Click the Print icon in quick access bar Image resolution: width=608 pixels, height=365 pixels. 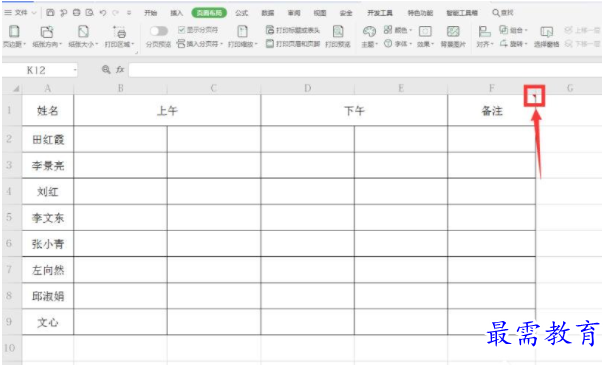(76, 13)
